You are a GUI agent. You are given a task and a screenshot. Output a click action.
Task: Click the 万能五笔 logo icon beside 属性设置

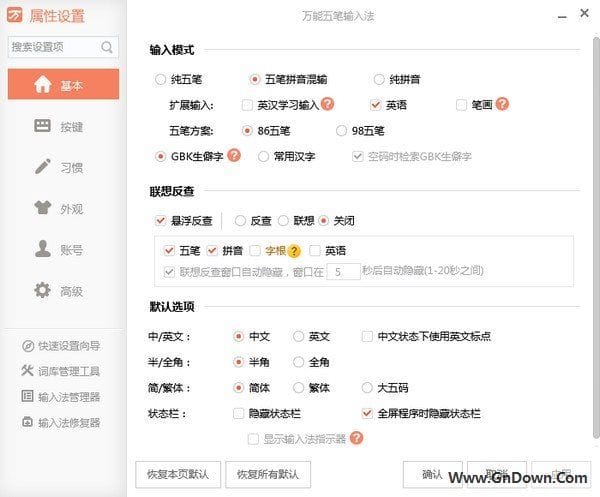point(15,15)
